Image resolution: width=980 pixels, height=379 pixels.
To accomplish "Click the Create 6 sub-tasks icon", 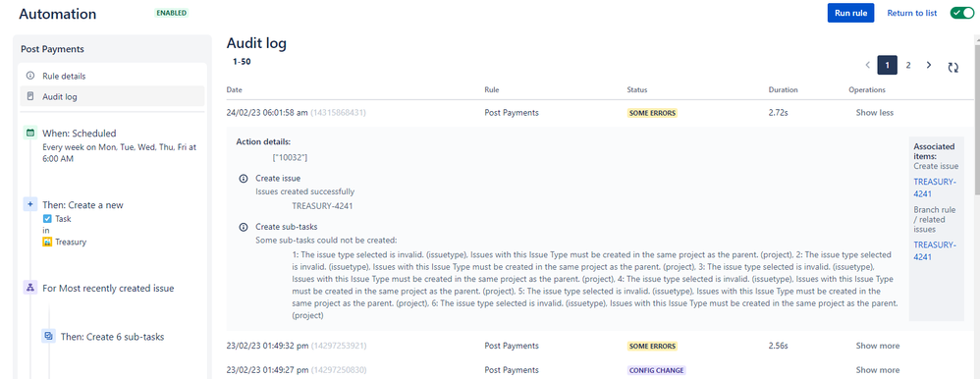I will pyautogui.click(x=48, y=336).
